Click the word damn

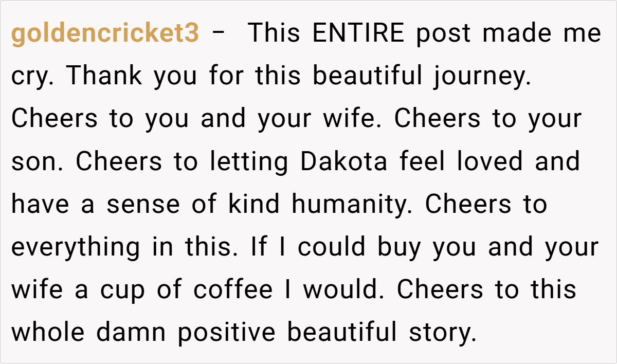pos(131,333)
